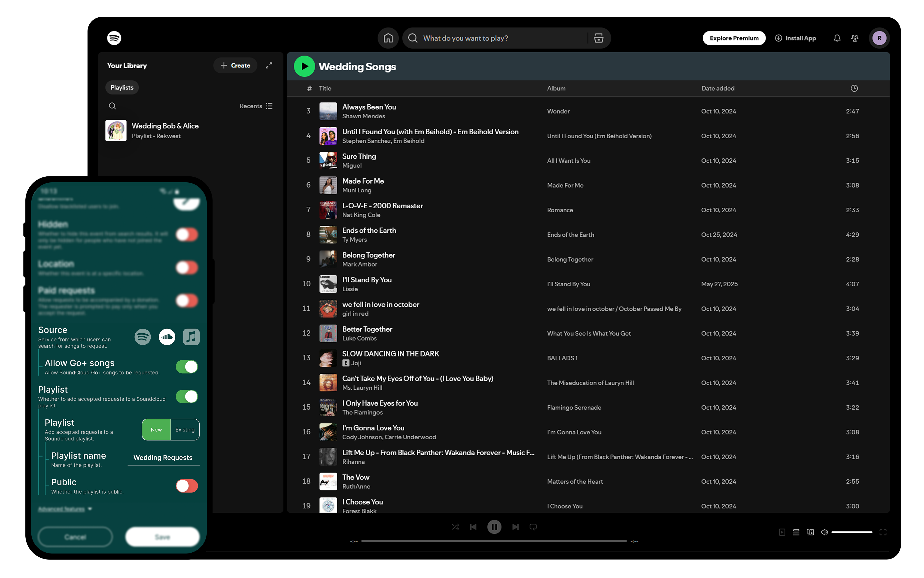Click the Spotify logo icon
Image resolution: width=924 pixels, height=578 pixels.
(114, 38)
